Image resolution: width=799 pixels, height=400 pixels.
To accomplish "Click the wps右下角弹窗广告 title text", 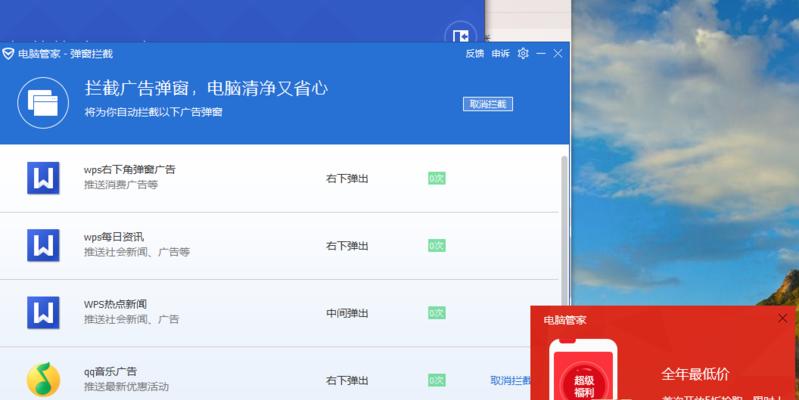I will coord(129,170).
